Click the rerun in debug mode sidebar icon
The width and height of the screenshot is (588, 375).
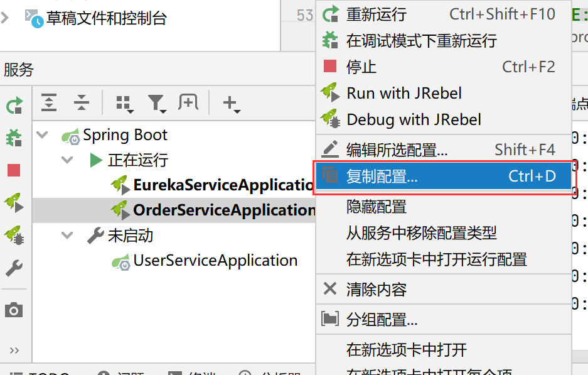pos(14,138)
